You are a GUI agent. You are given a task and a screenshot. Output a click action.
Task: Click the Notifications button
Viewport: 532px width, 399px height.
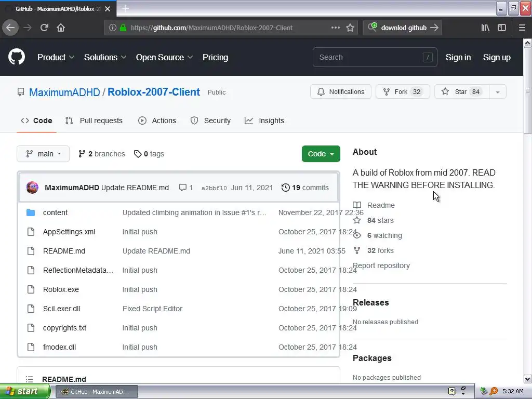pyautogui.click(x=341, y=91)
